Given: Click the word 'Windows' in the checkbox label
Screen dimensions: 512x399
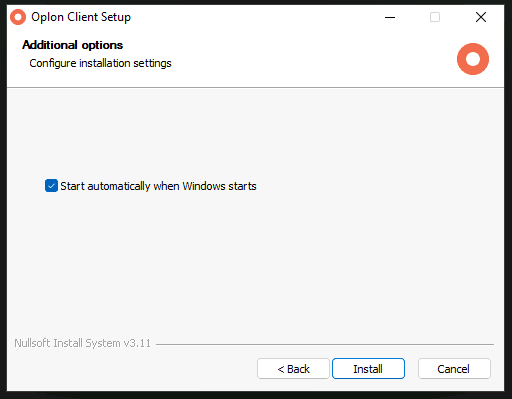Looking at the screenshot, I should pyautogui.click(x=199, y=186).
